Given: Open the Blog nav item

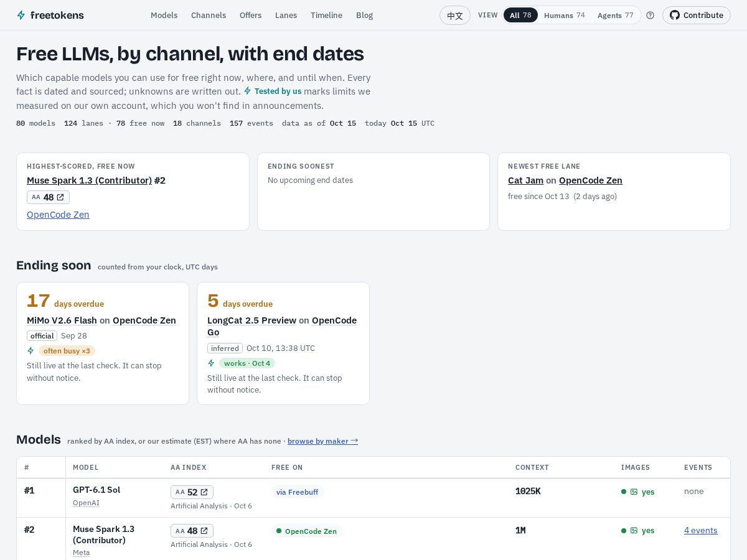Looking at the screenshot, I should click(364, 15).
